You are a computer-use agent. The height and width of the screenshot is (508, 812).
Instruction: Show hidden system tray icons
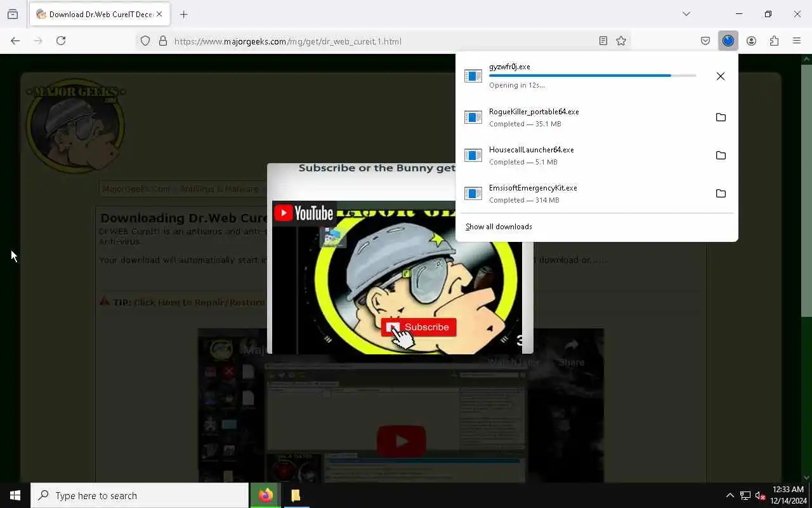(x=730, y=495)
